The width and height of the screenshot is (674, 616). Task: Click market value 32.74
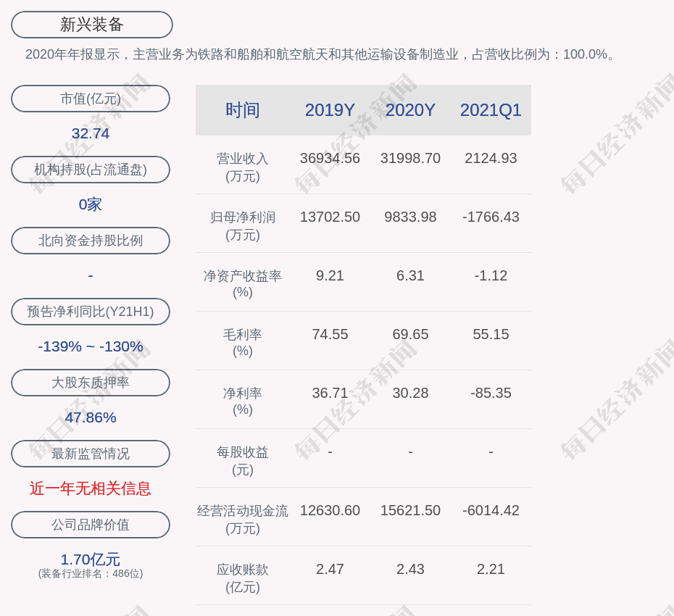point(91,133)
